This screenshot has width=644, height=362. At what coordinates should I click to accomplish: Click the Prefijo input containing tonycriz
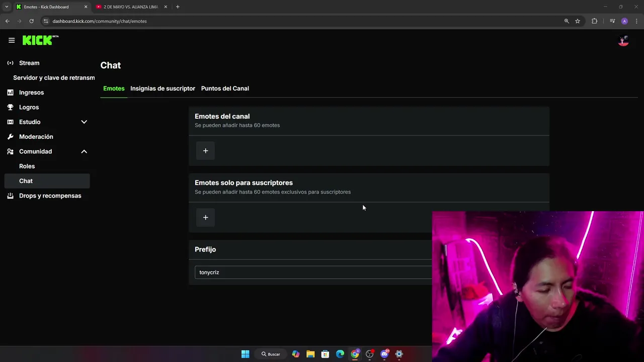pos(313,273)
